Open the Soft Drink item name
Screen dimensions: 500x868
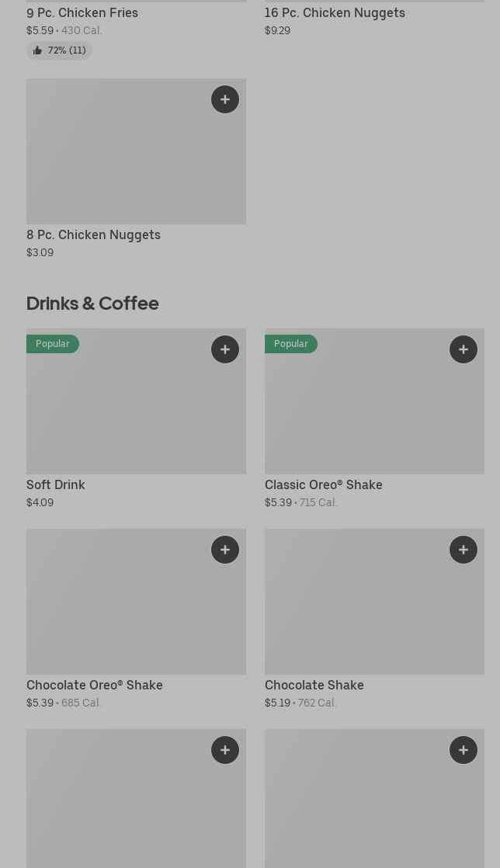56,484
